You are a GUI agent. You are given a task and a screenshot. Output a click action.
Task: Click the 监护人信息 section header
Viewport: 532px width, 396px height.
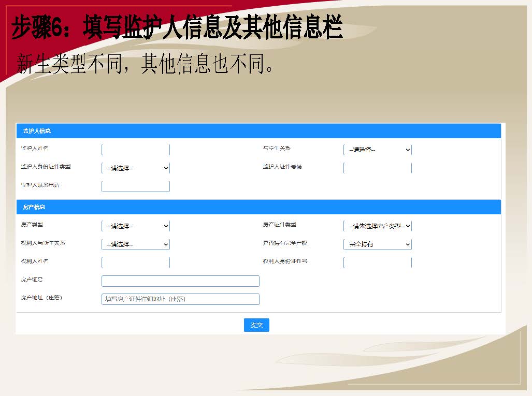click(258, 131)
